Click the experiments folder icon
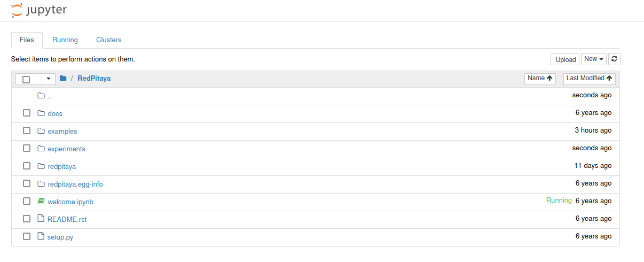644x262 pixels. point(41,149)
